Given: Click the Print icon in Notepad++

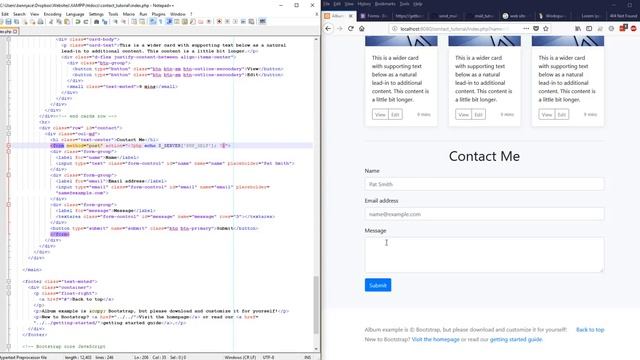Looking at the screenshot, I should pos(40,21).
